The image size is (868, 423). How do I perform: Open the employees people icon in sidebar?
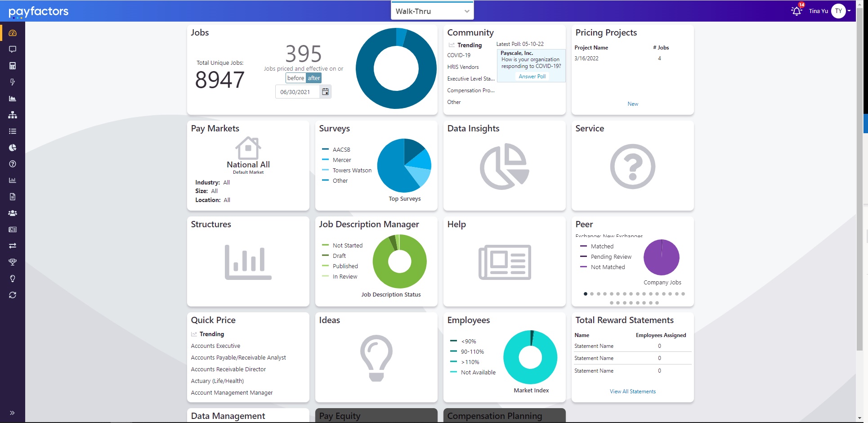13,213
